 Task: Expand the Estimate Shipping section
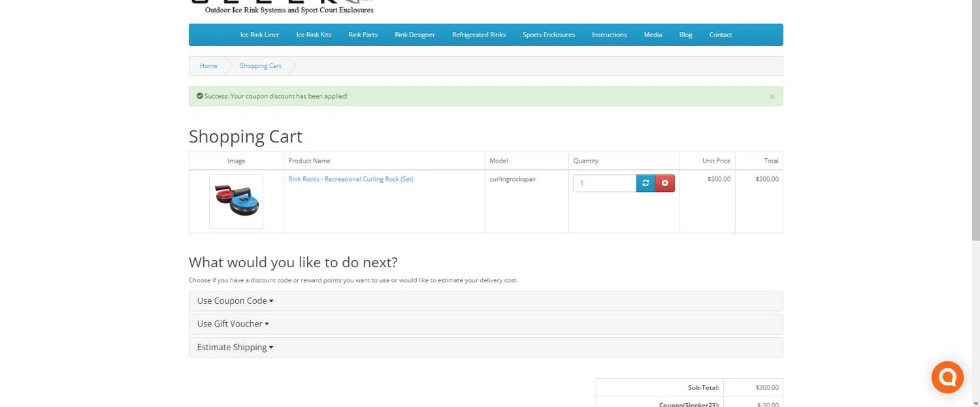pos(235,348)
